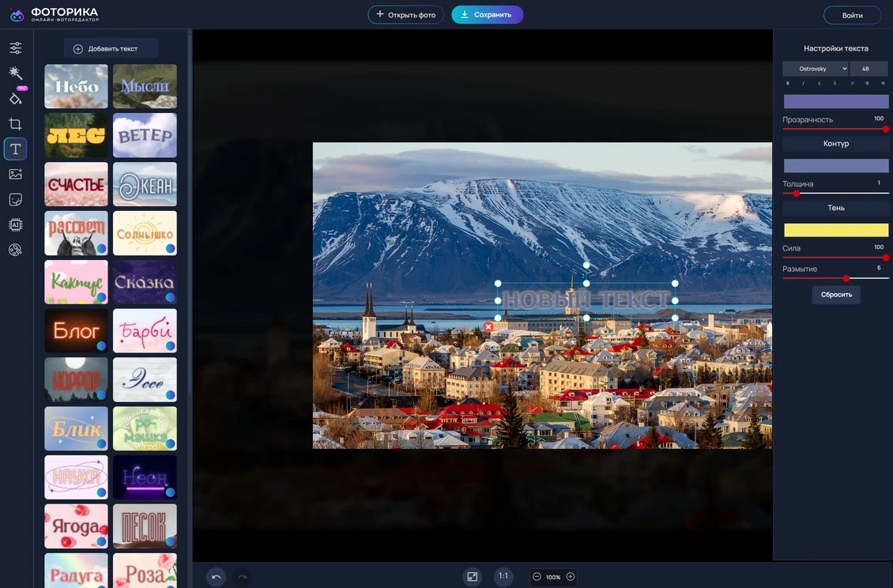Click Открыть фото in top bar
The width and height of the screenshot is (893, 588).
[405, 15]
